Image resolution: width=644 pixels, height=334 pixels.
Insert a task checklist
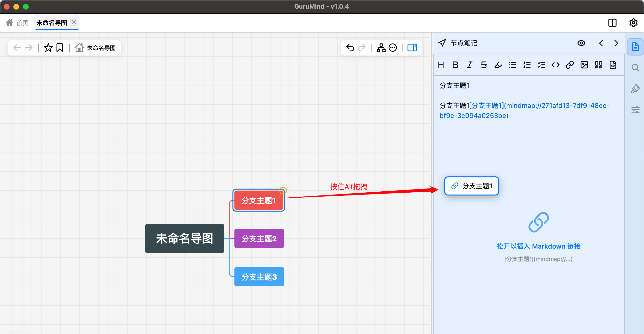(x=541, y=65)
